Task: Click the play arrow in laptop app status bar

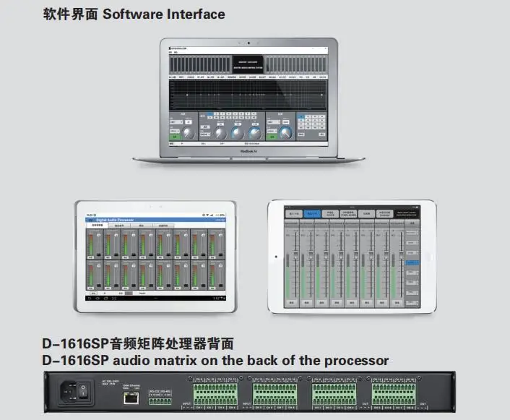Action: (x=182, y=143)
